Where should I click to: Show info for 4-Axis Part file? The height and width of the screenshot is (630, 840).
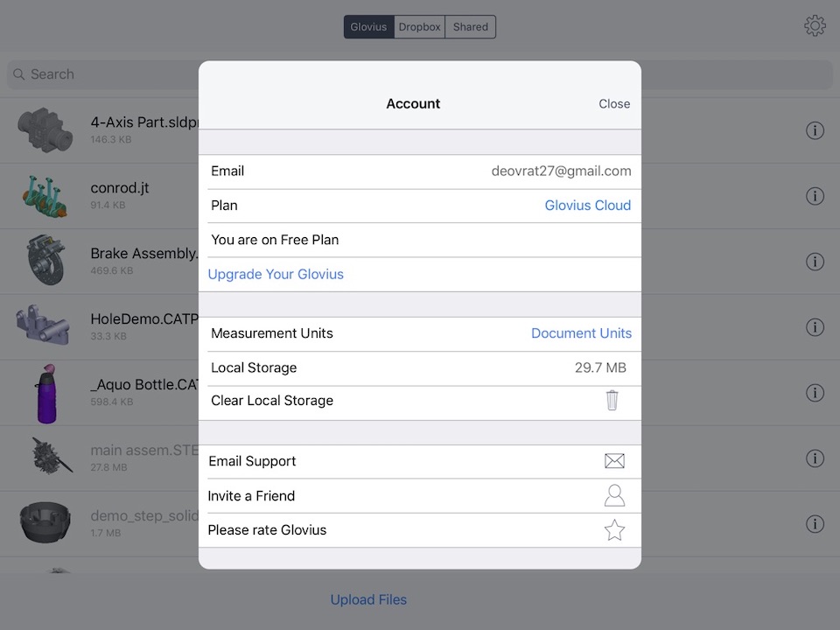pyautogui.click(x=815, y=130)
